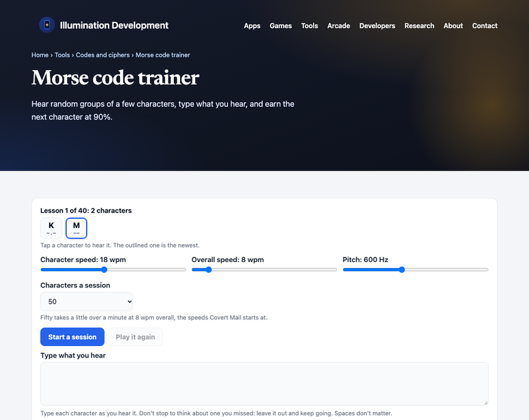Click the 'Character speed: 18 wpm' label
Viewport: 529px width, 420px height.
83,259
